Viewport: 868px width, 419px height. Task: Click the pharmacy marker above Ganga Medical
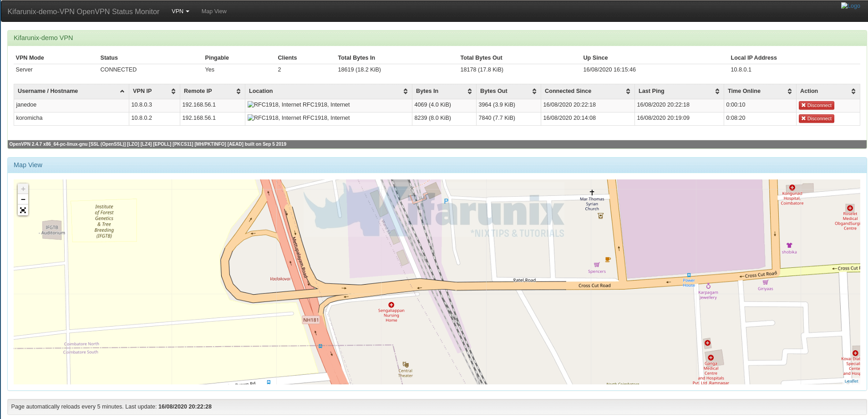pos(707,343)
